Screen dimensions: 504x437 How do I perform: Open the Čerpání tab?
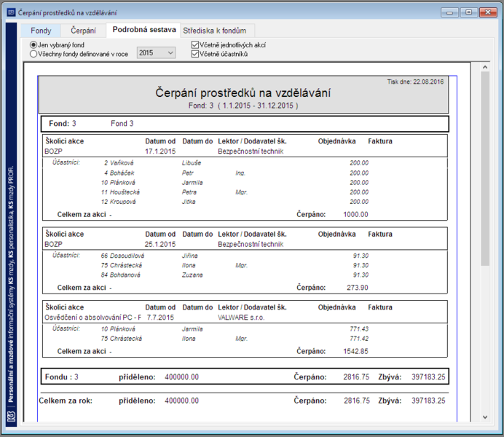[x=83, y=31]
